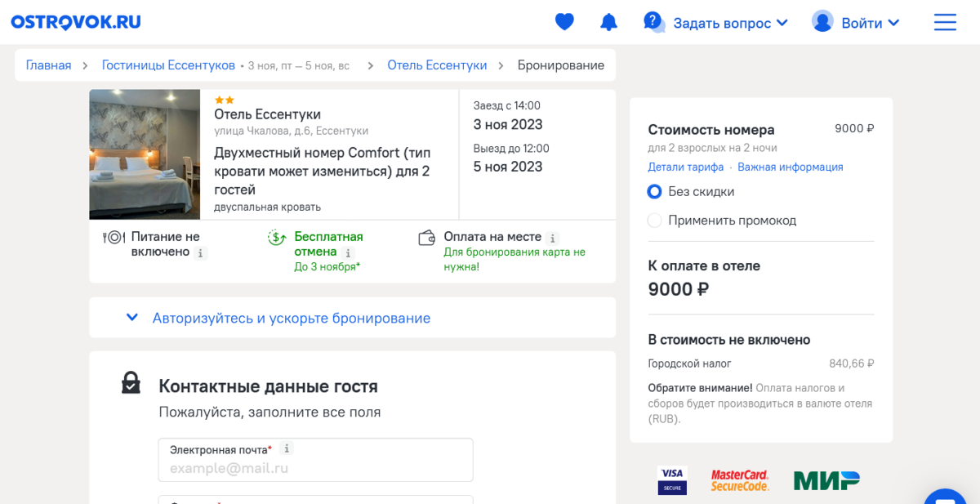Viewport: 980px width, 504px height.
Task: Click the MIR payment logo
Action: (x=826, y=480)
